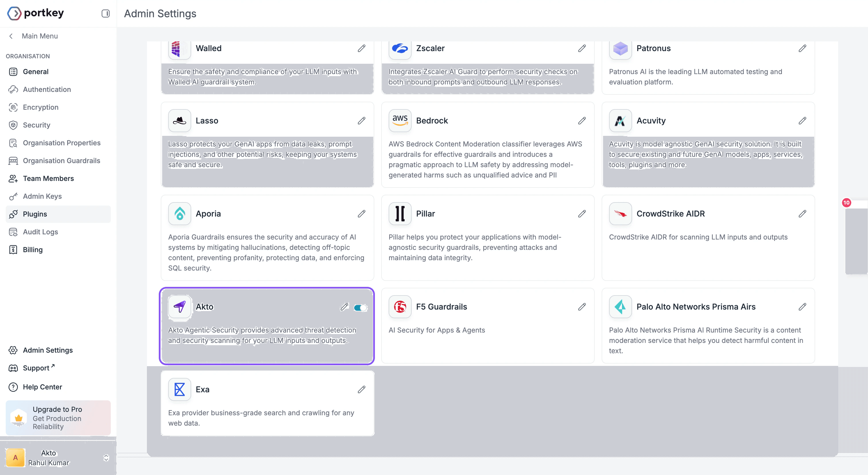Edit the Acuity plugin
Screen dimensions: 868x475
point(803,121)
